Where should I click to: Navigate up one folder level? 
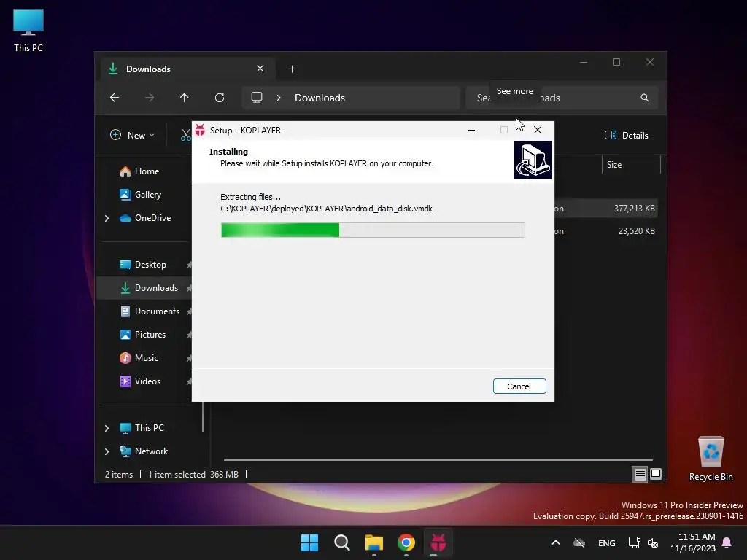click(x=185, y=98)
